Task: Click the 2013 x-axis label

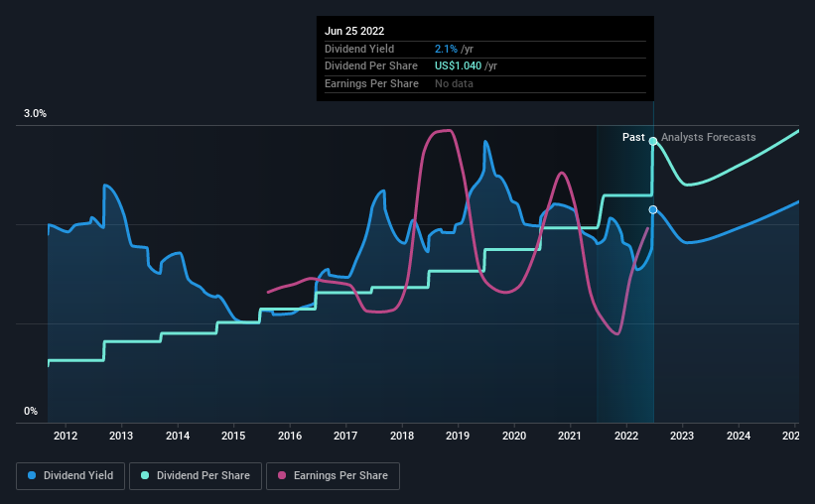Action: 121,436
